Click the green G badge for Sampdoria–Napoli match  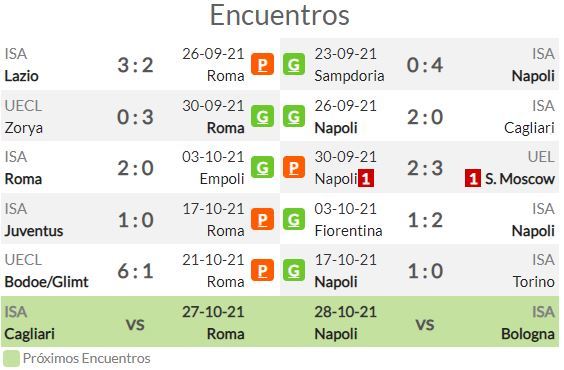pos(294,64)
